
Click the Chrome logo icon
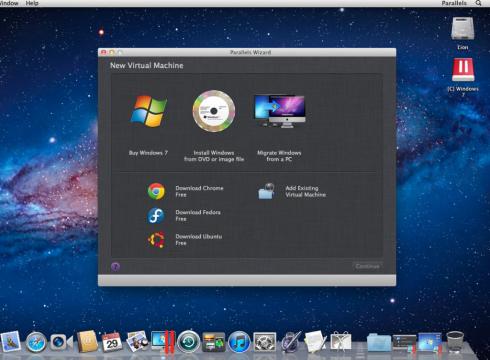(156, 191)
